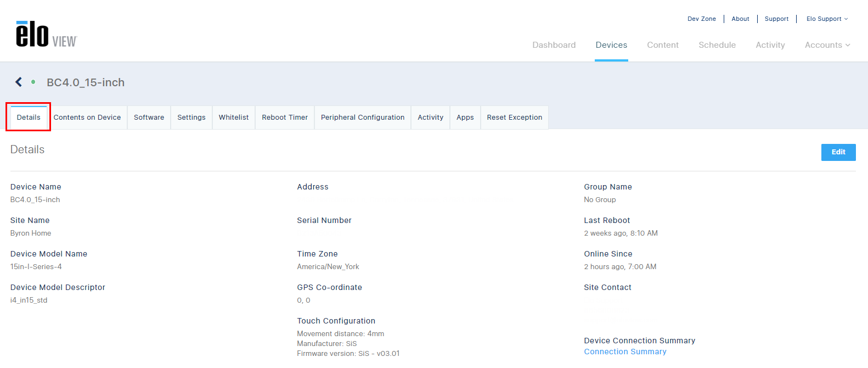
Task: Click the Firmware version SiS - v03.01 text
Action: pyautogui.click(x=348, y=354)
